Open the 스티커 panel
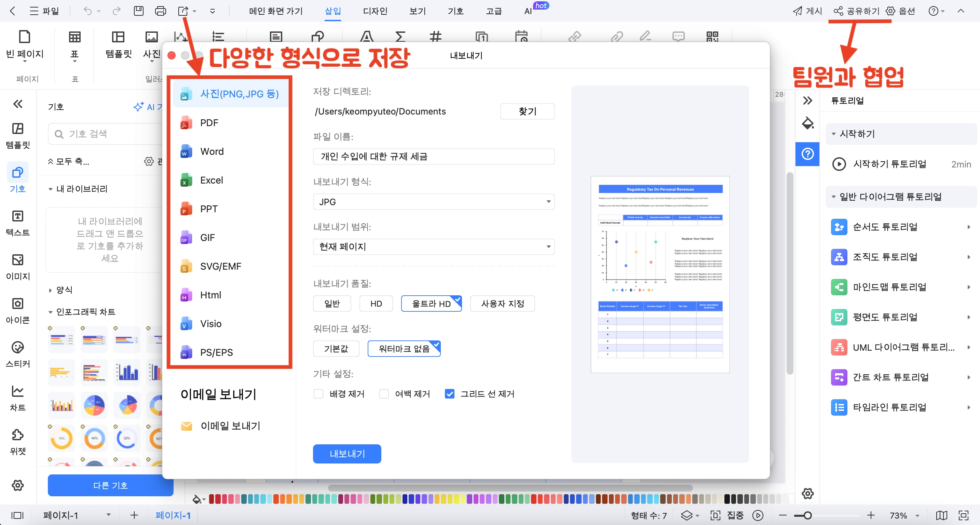This screenshot has height=525, width=980. click(17, 354)
